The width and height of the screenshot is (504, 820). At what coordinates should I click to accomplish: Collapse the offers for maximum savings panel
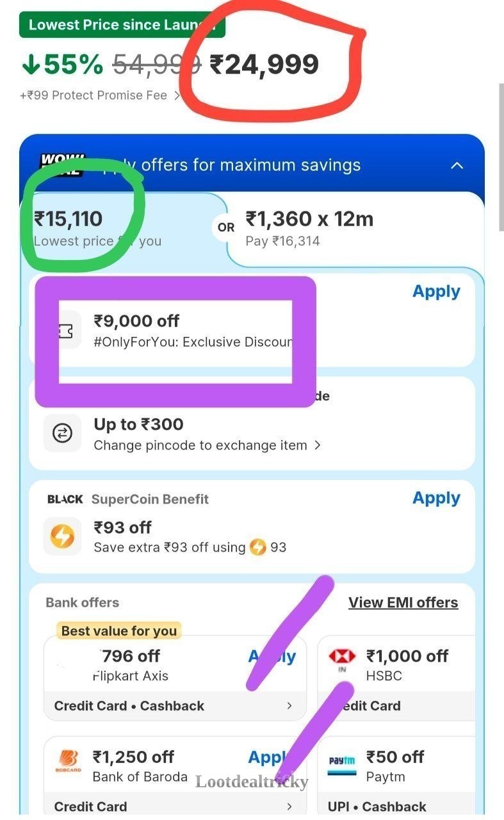[457, 165]
